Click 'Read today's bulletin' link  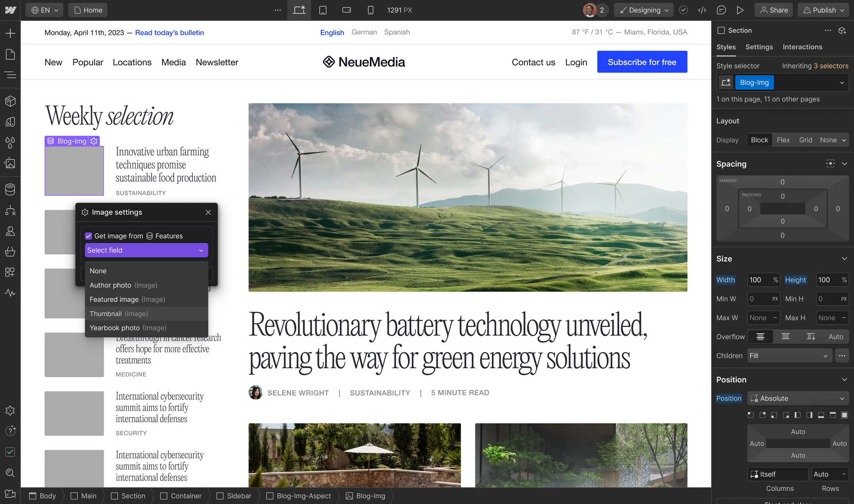pyautogui.click(x=169, y=32)
